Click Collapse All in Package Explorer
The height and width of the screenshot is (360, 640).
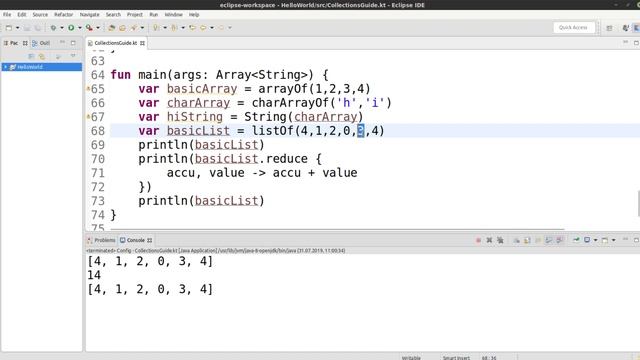(x=31, y=56)
